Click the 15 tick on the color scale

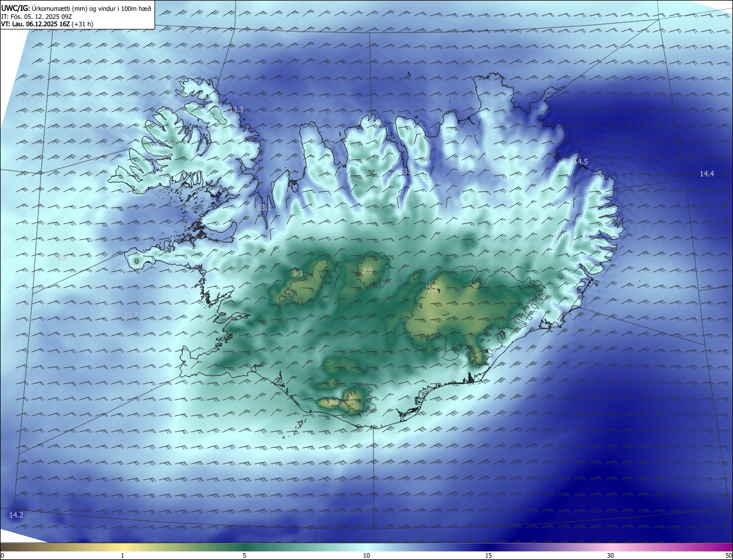click(x=488, y=555)
